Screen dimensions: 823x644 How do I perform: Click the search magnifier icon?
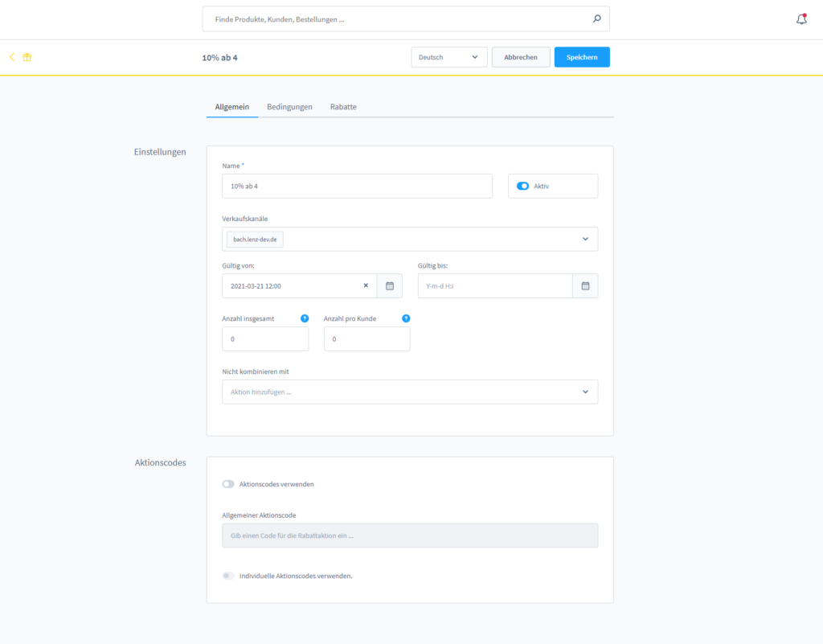click(596, 18)
